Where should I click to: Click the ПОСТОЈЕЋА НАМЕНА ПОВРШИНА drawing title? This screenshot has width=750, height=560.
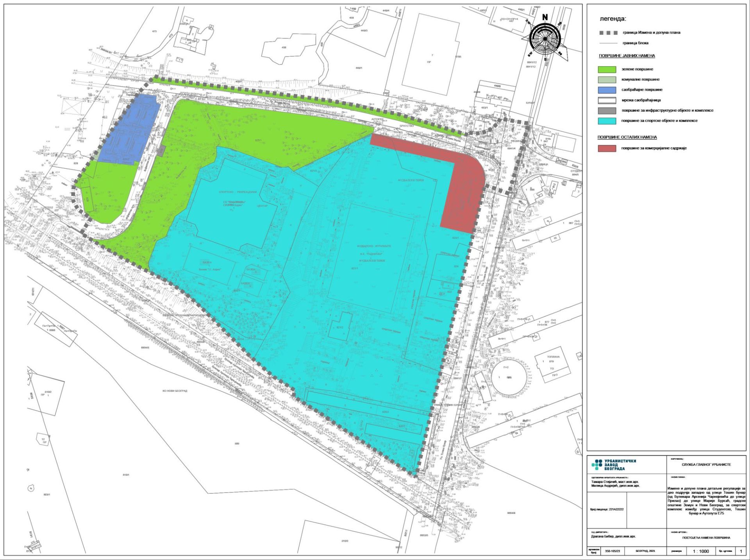[x=706, y=538]
